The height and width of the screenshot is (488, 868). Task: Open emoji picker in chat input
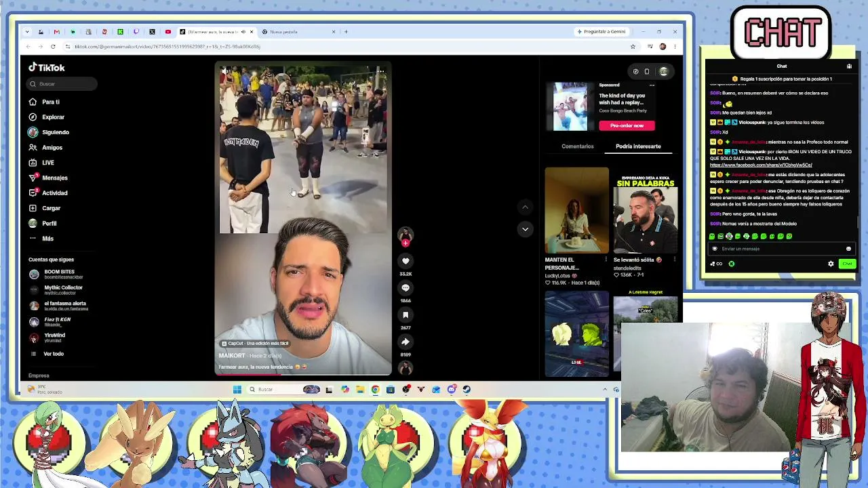[848, 249]
